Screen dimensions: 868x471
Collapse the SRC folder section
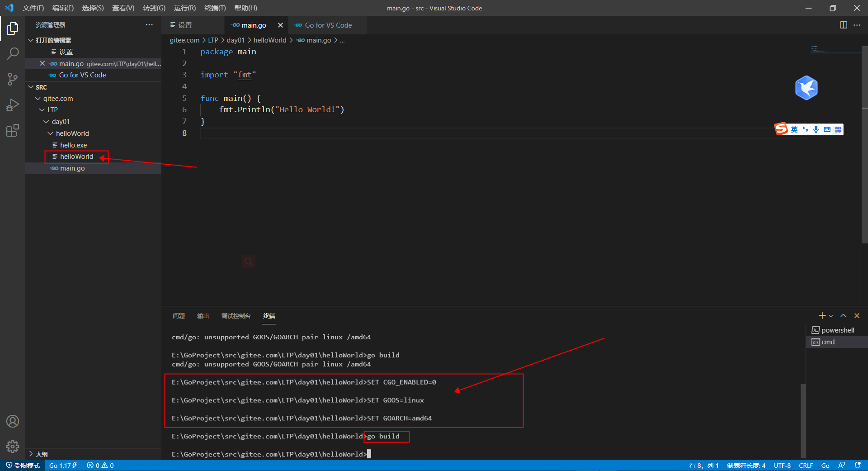[x=94, y=87]
